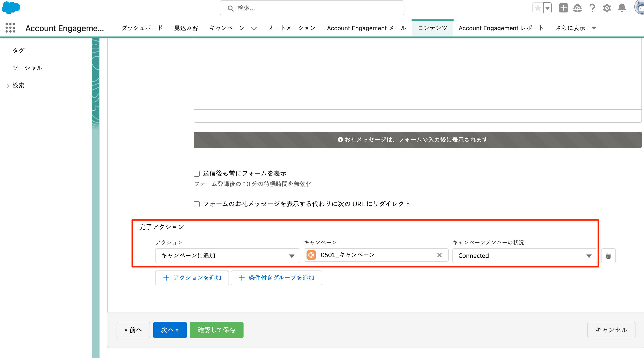Open the アクション dropdown キャンペーンに追加

coord(227,255)
